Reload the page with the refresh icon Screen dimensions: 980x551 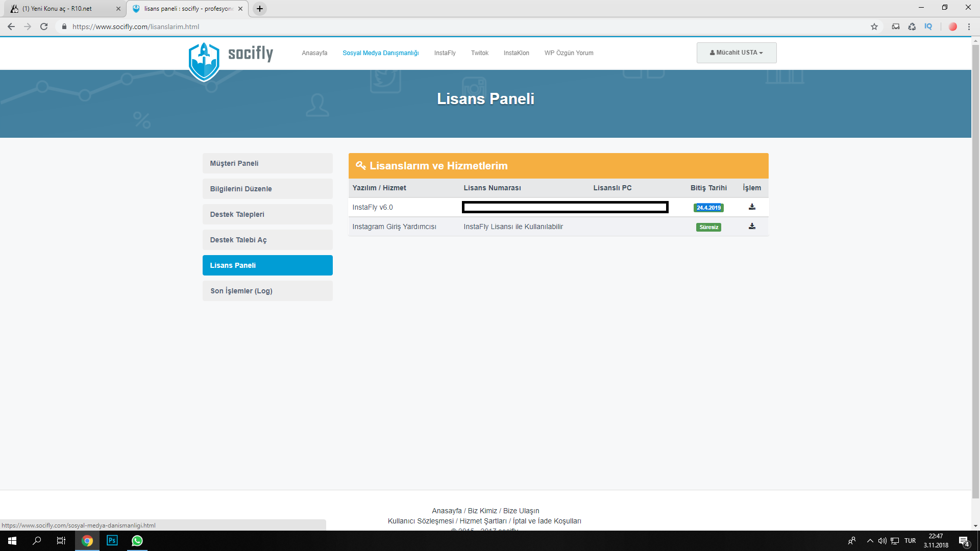(x=44, y=27)
